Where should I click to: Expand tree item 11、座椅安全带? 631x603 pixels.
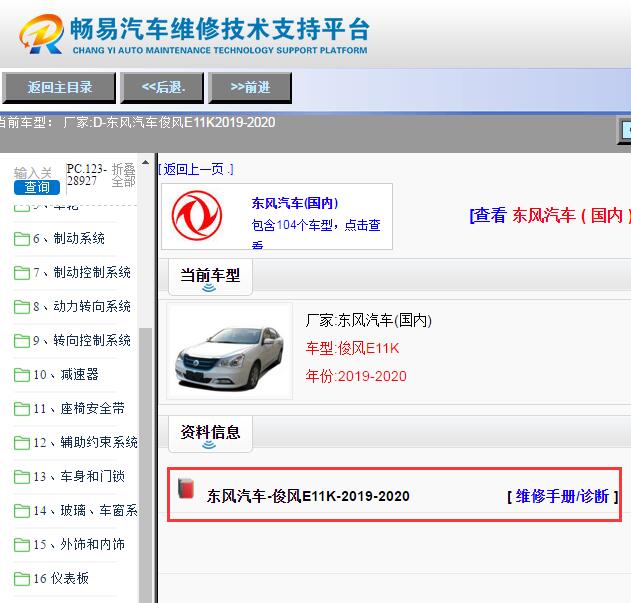(79, 409)
